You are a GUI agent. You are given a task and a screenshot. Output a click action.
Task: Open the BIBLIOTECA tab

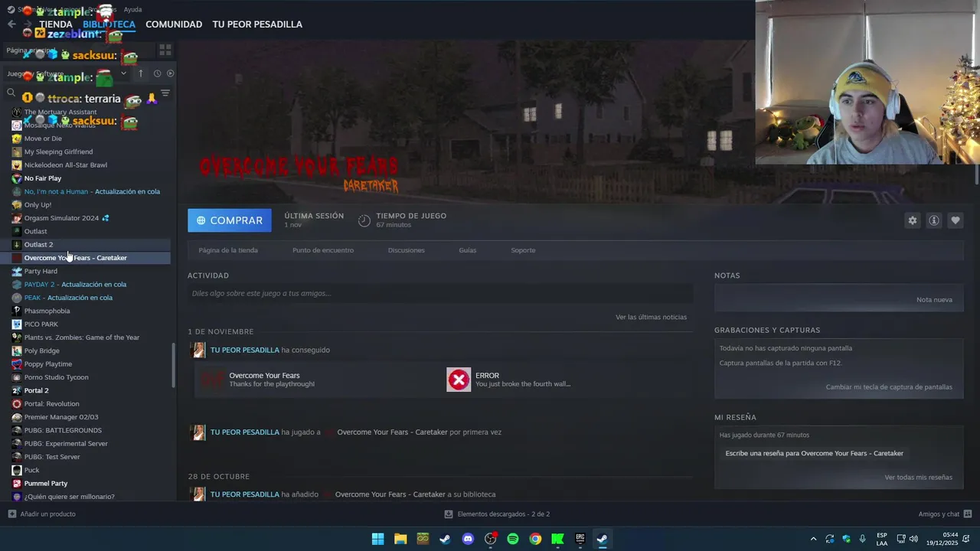pos(109,24)
